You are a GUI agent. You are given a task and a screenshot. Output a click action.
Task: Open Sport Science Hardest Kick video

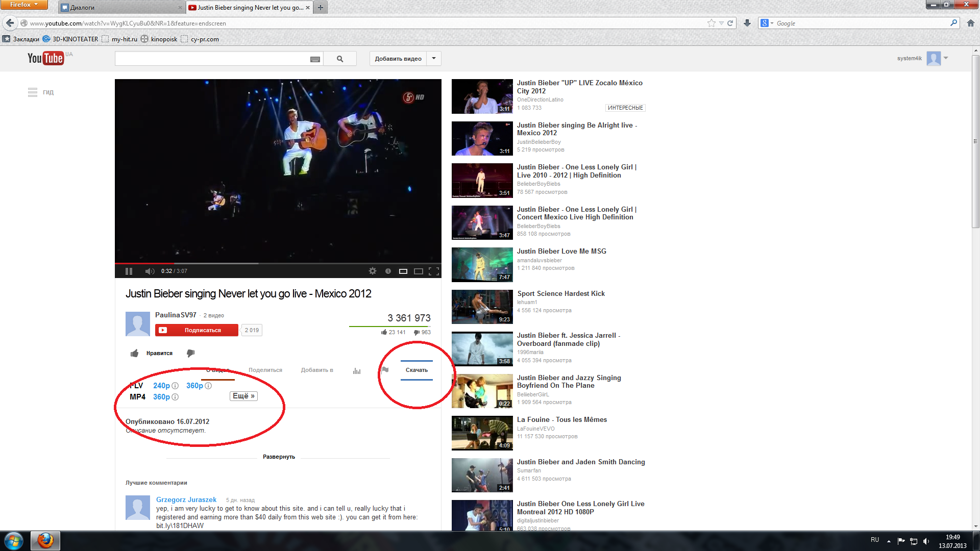pyautogui.click(x=561, y=294)
